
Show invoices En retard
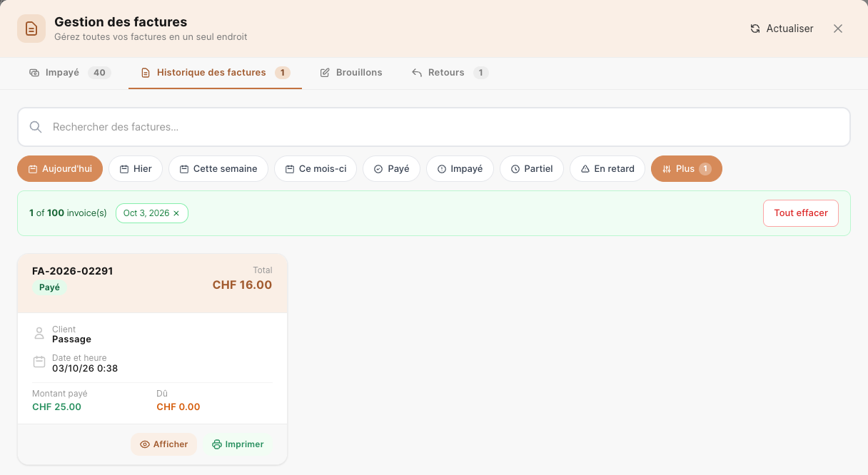click(x=607, y=169)
